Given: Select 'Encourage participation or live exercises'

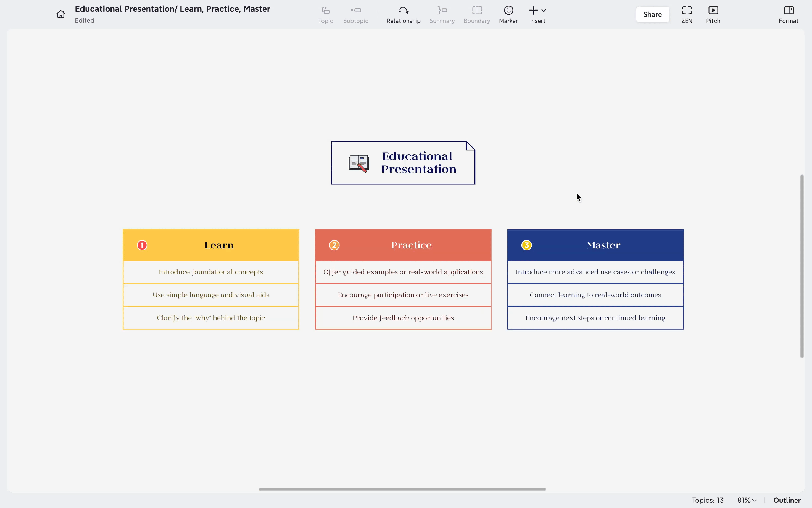Looking at the screenshot, I should [403, 295].
